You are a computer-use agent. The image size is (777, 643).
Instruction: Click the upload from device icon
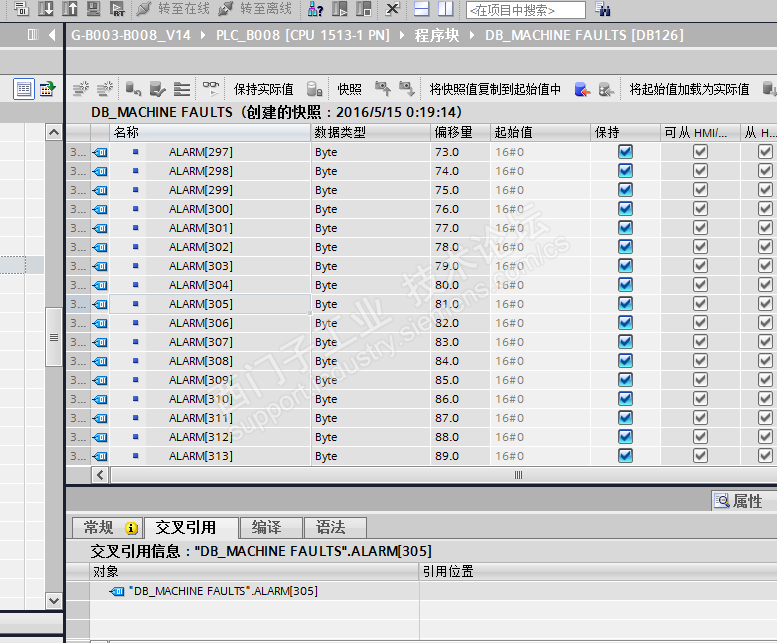(x=69, y=8)
